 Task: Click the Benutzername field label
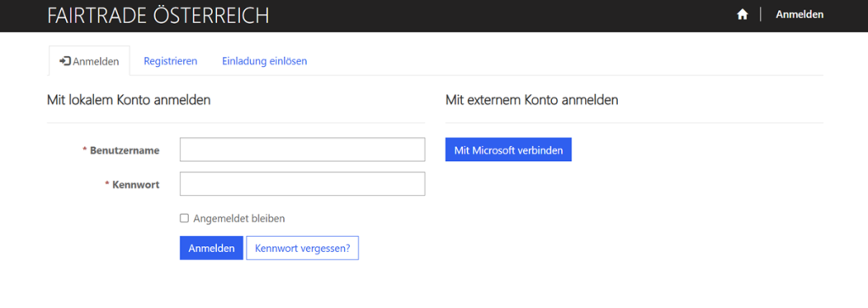tap(125, 150)
